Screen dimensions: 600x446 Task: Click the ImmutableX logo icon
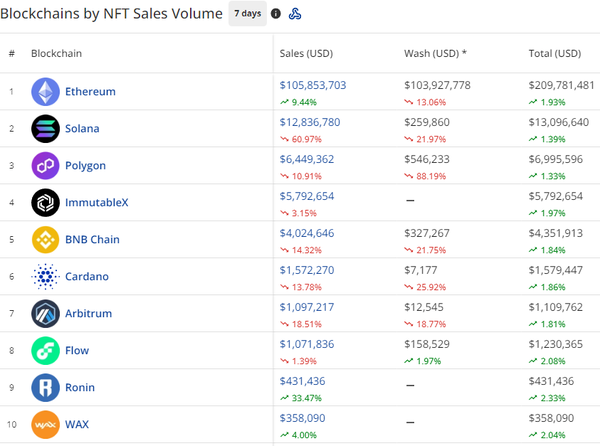coord(46,203)
